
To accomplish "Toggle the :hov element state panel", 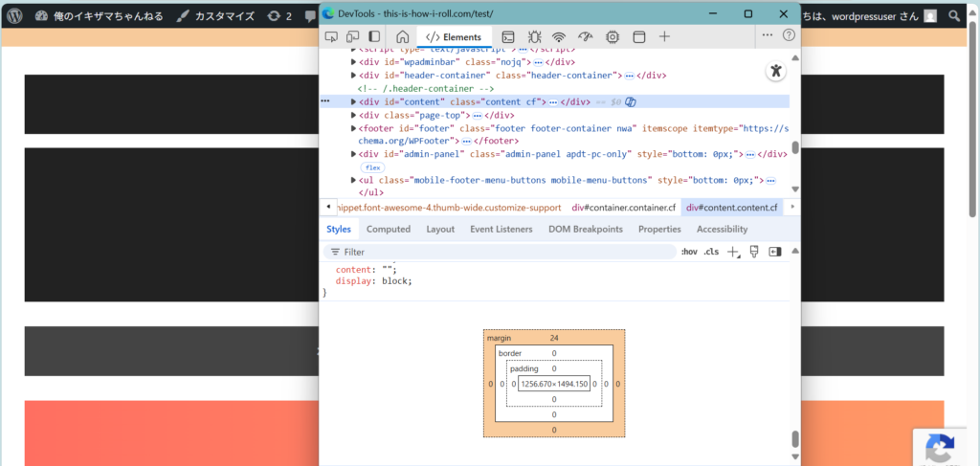I will pyautogui.click(x=689, y=252).
